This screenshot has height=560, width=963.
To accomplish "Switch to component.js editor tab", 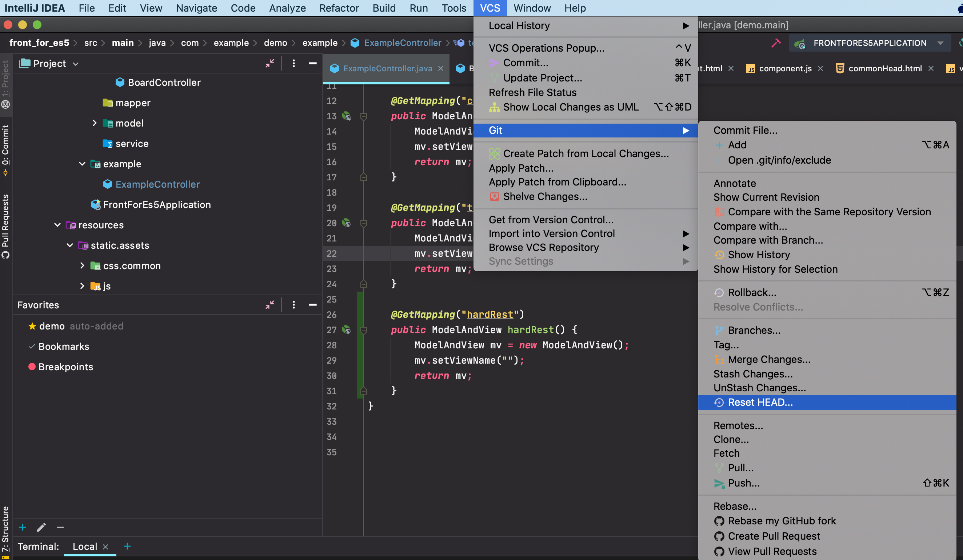I will click(x=785, y=68).
